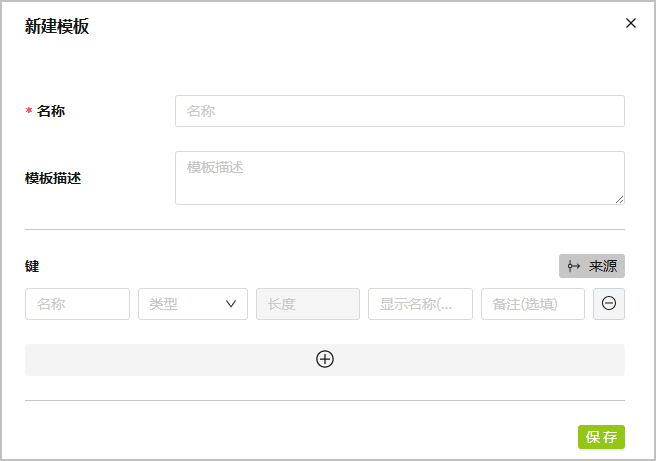
Task: Click the required 名称 label
Action: [51, 111]
